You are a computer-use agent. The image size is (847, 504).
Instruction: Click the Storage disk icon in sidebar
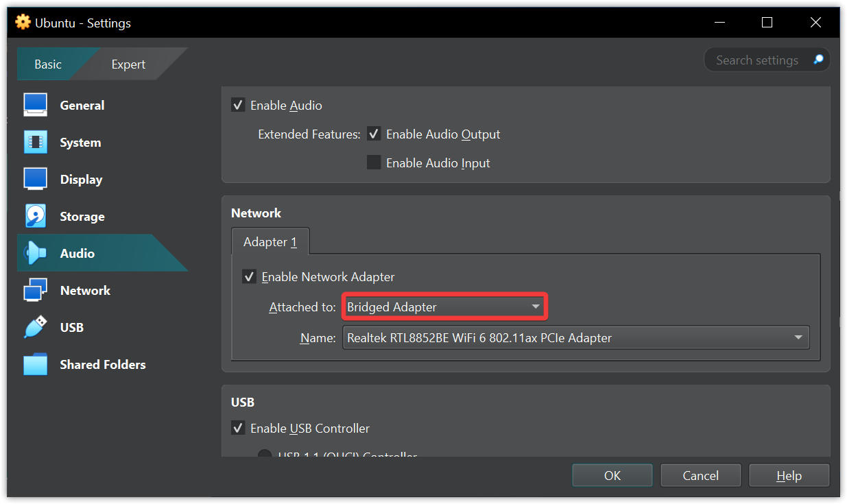click(35, 217)
